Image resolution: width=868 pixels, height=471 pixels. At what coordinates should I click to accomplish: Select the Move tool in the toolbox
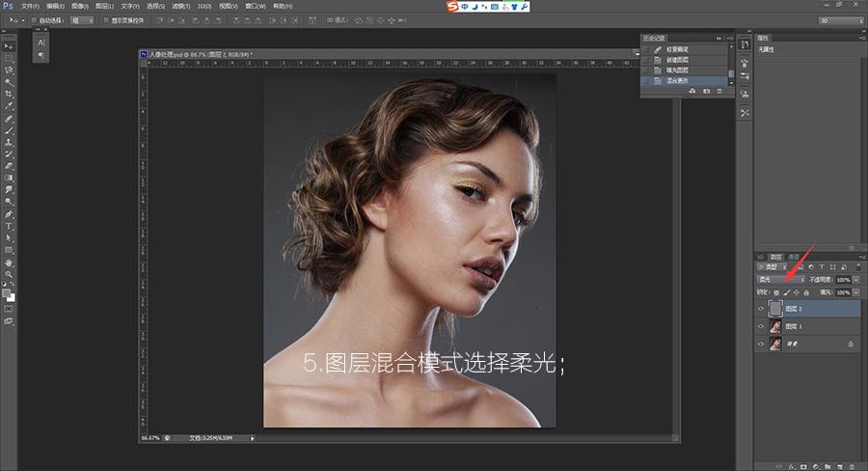click(x=10, y=45)
